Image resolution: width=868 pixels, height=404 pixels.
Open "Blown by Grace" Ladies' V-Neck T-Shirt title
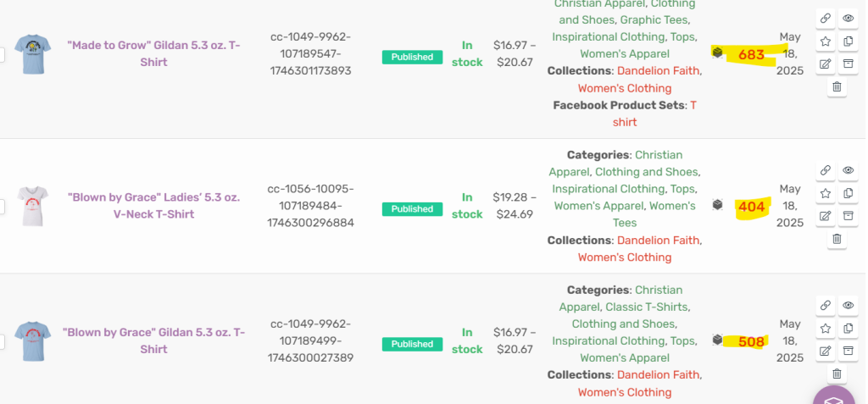pyautogui.click(x=153, y=205)
